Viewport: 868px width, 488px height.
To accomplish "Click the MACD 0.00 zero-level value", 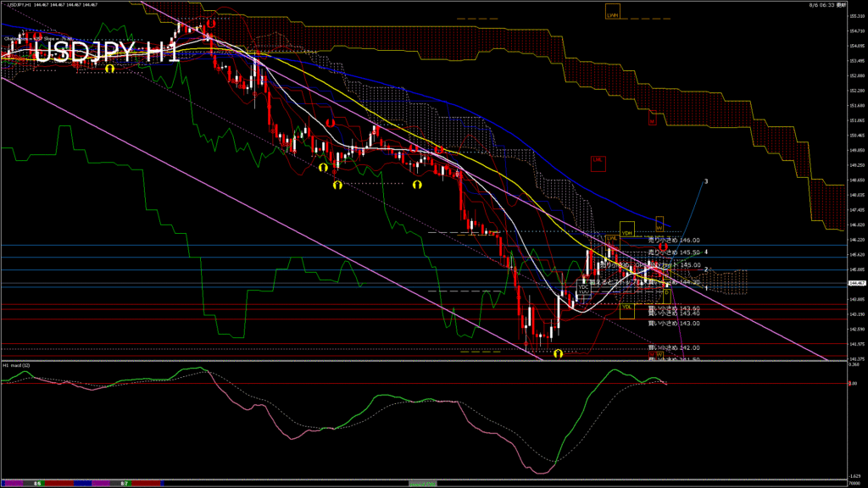I will (x=854, y=384).
